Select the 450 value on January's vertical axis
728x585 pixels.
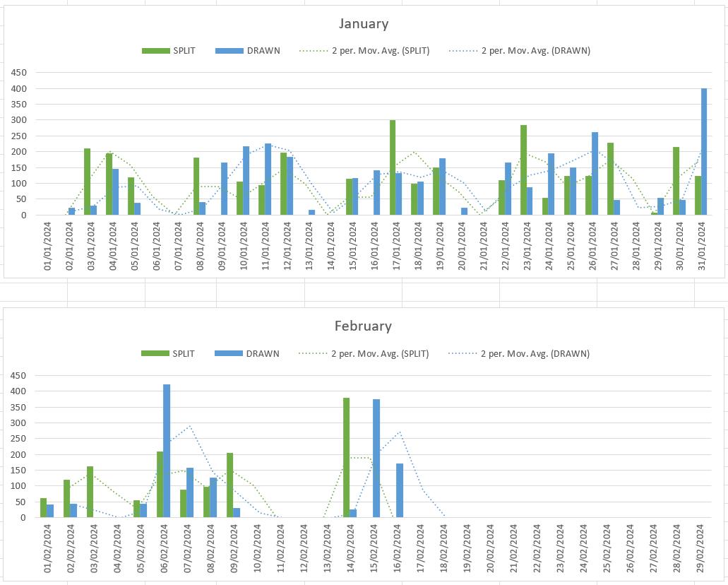point(19,73)
